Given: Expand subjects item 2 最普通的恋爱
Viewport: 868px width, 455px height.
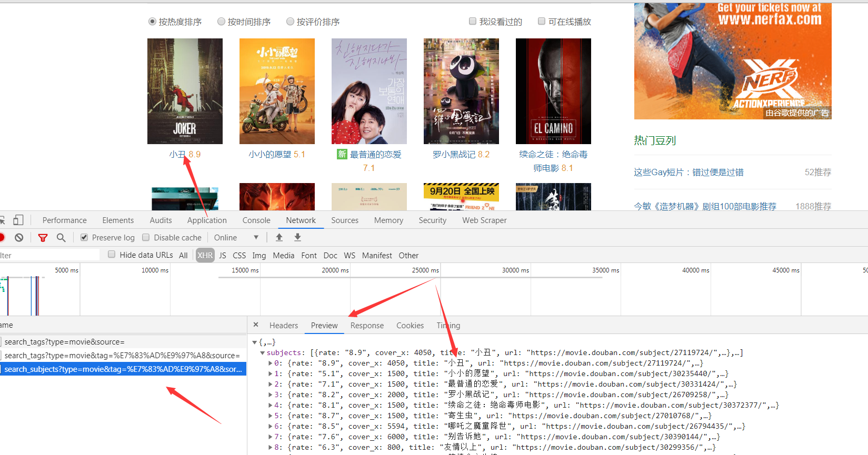Looking at the screenshot, I should click(x=271, y=385).
